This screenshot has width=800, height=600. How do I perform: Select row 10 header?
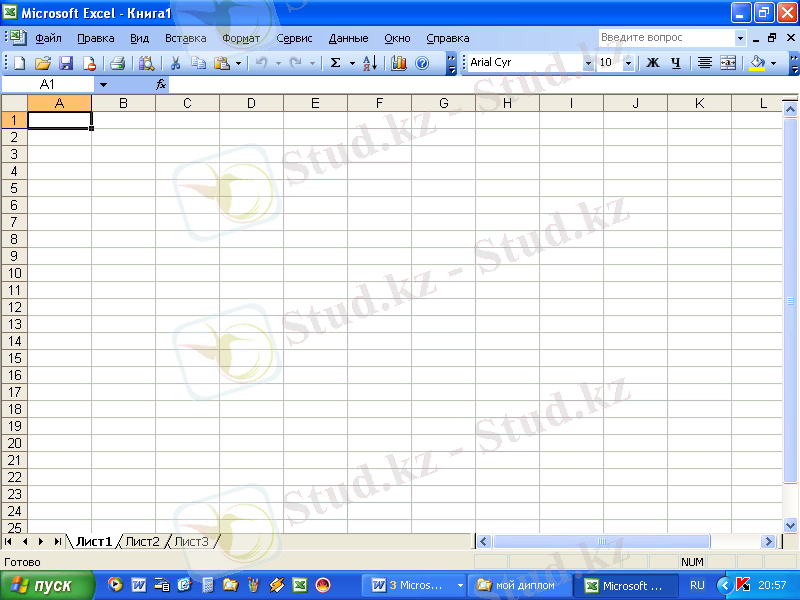[x=14, y=273]
